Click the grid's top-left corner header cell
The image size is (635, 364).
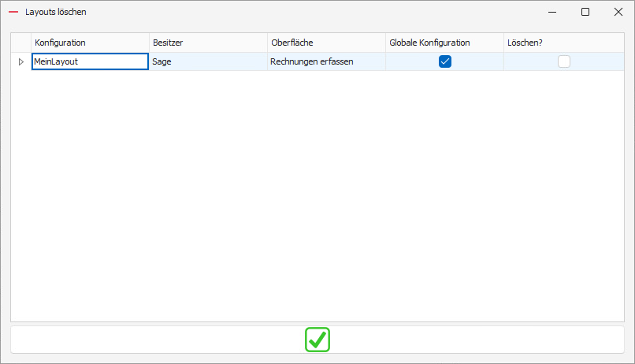point(21,43)
